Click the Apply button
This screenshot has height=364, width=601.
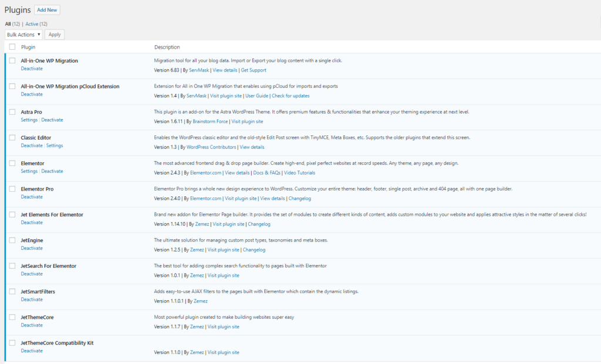point(55,35)
